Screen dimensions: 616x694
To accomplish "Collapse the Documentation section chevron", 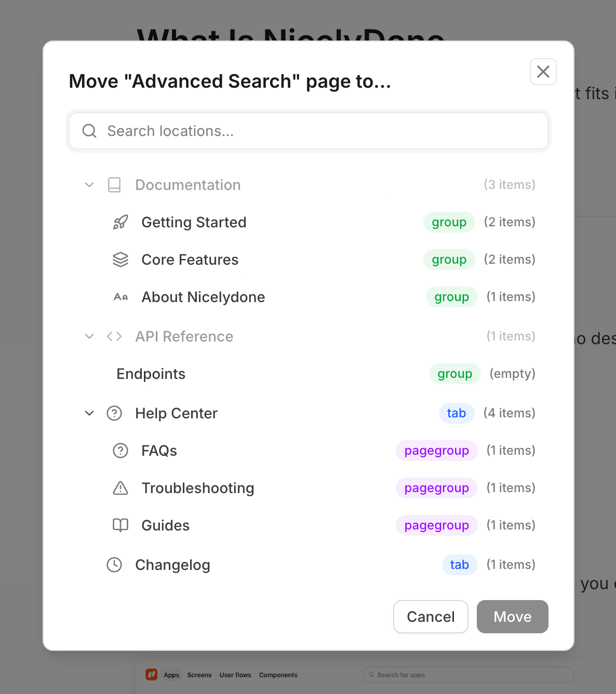I will [x=89, y=185].
